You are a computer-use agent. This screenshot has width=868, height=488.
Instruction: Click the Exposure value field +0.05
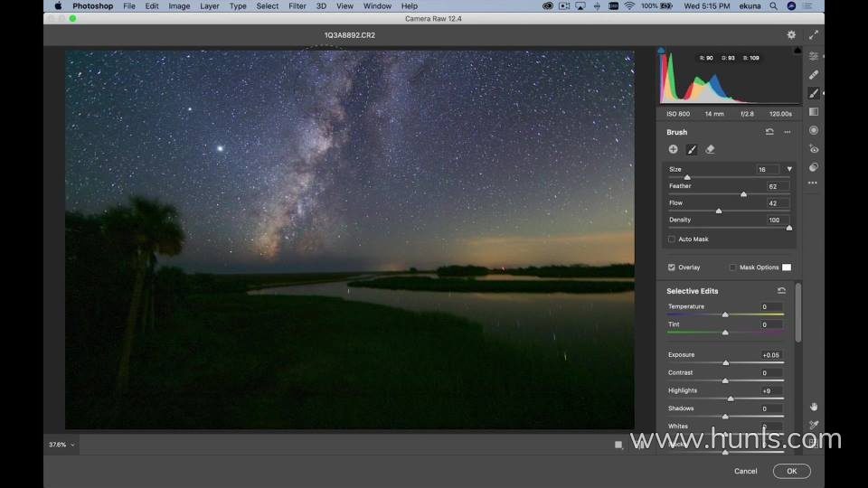click(x=770, y=355)
